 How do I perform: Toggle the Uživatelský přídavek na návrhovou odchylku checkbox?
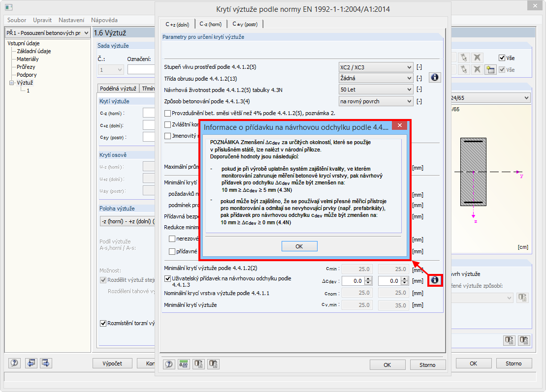pyautogui.click(x=168, y=277)
